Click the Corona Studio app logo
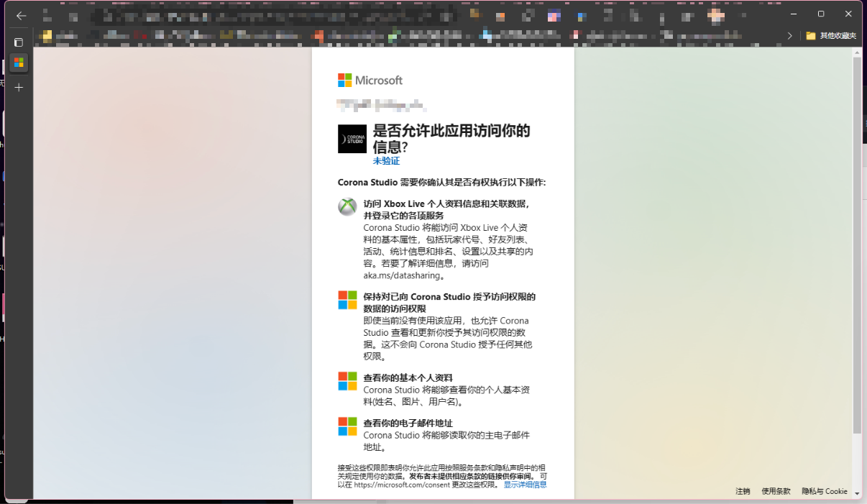The height and width of the screenshot is (504, 867). tap(352, 139)
